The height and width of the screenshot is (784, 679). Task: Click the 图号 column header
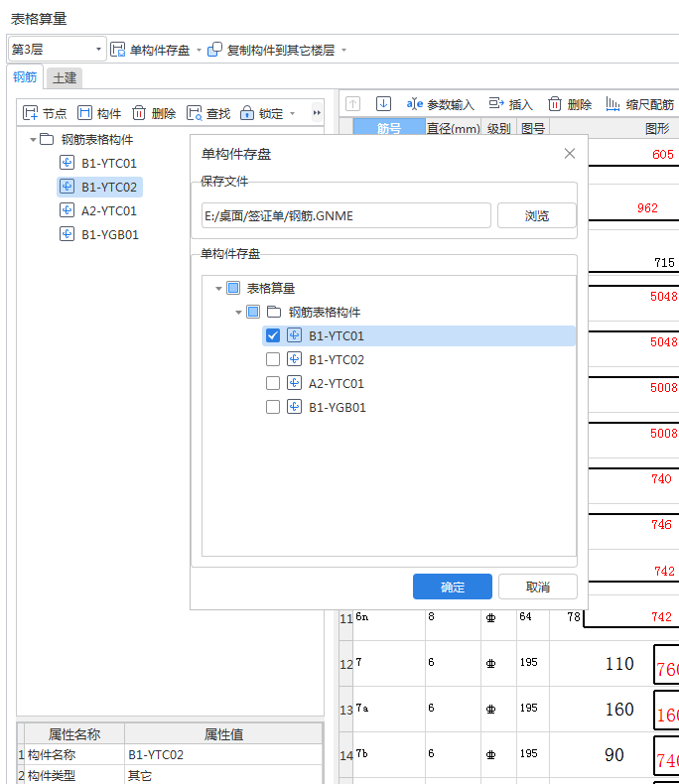533,128
